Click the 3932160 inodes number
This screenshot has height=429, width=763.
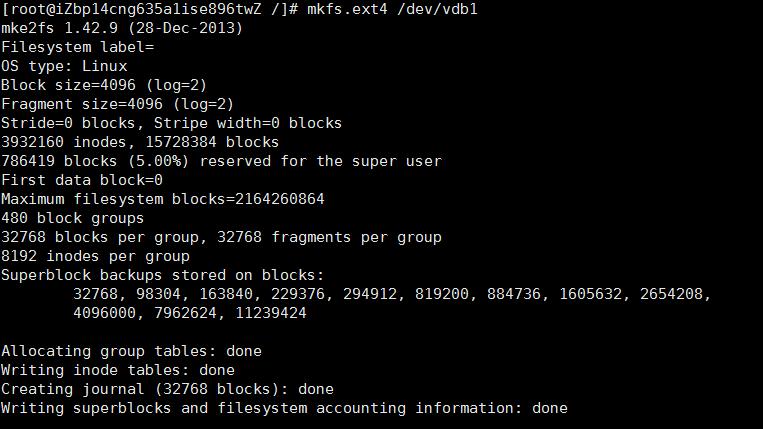(32, 142)
